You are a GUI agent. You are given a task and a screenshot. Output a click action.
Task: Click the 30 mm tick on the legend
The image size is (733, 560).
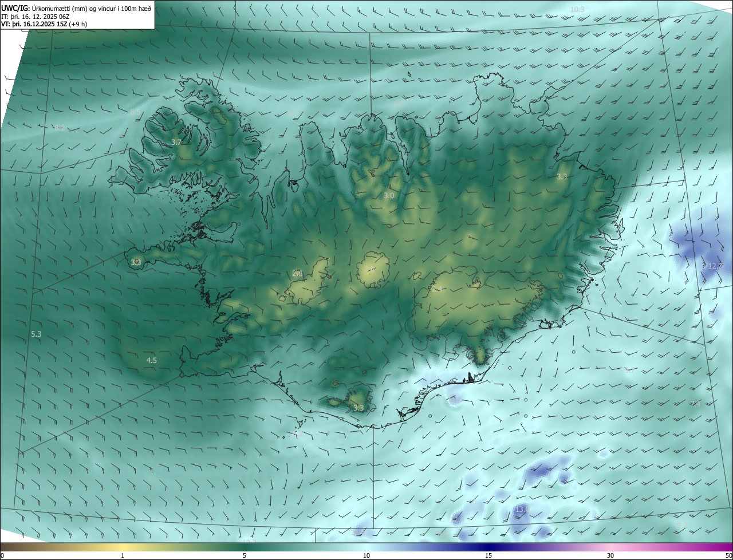tap(610, 555)
